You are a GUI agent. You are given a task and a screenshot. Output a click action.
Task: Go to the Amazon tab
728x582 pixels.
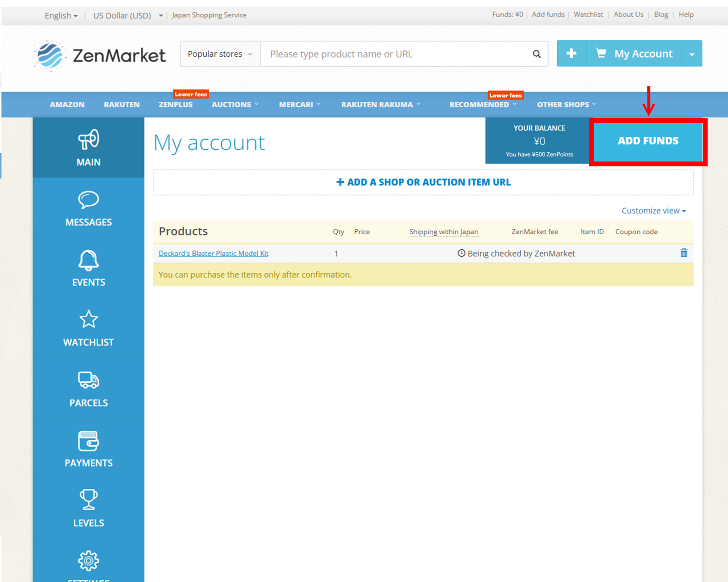67,104
